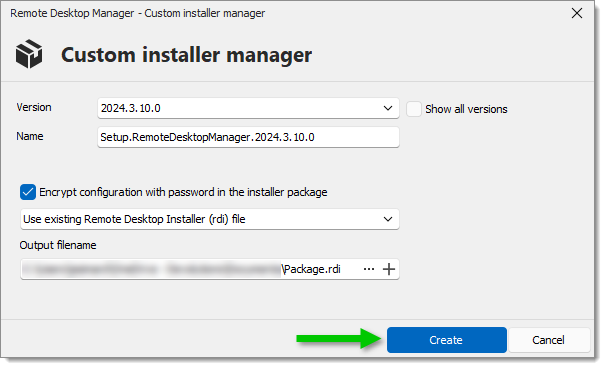Click the Version label
The image size is (605, 368).
[x=34, y=107]
